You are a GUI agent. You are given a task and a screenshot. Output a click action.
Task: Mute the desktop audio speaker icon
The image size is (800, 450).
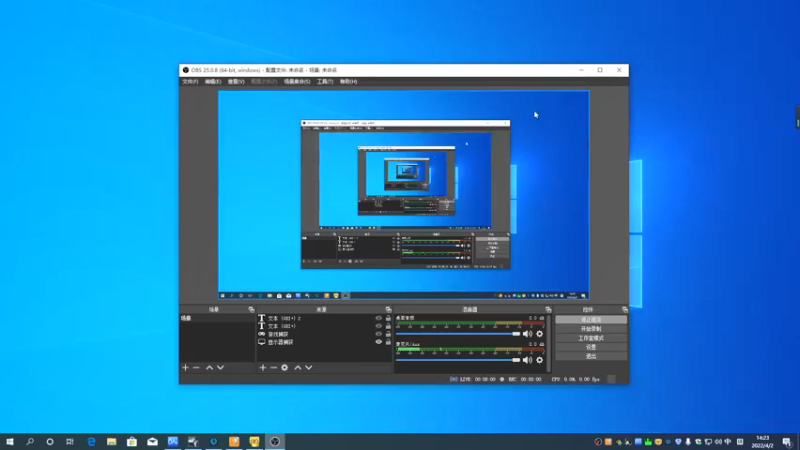point(528,334)
